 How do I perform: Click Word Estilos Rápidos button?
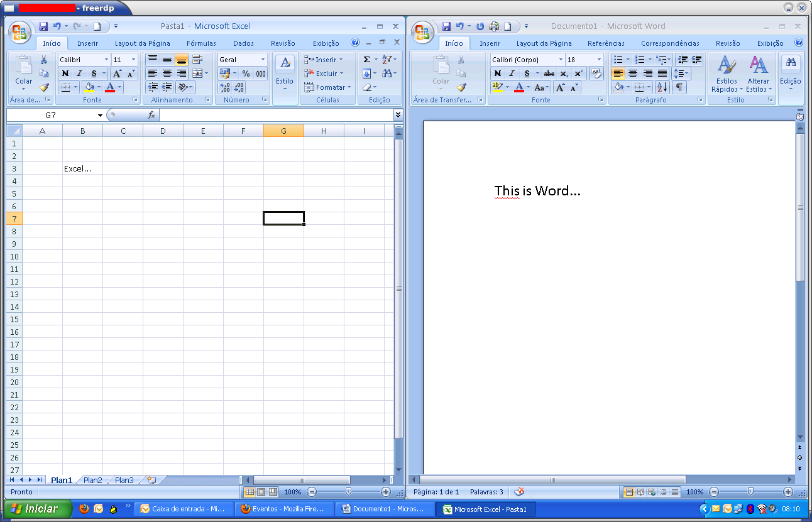(727, 74)
